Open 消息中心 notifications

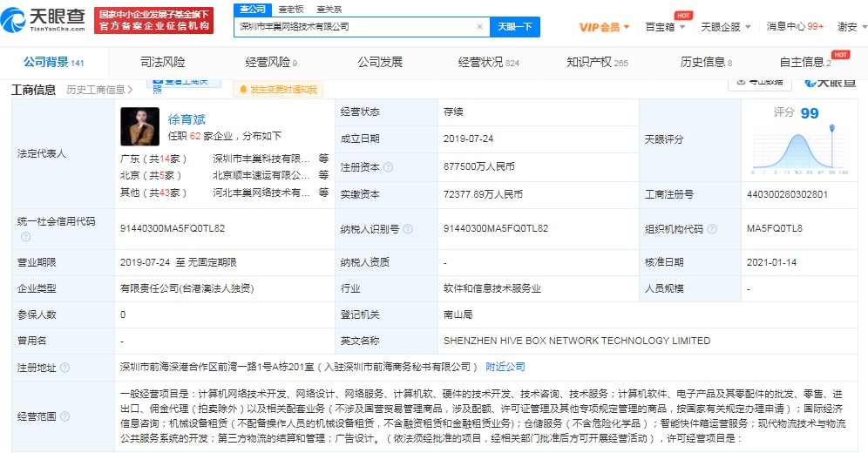click(x=795, y=26)
